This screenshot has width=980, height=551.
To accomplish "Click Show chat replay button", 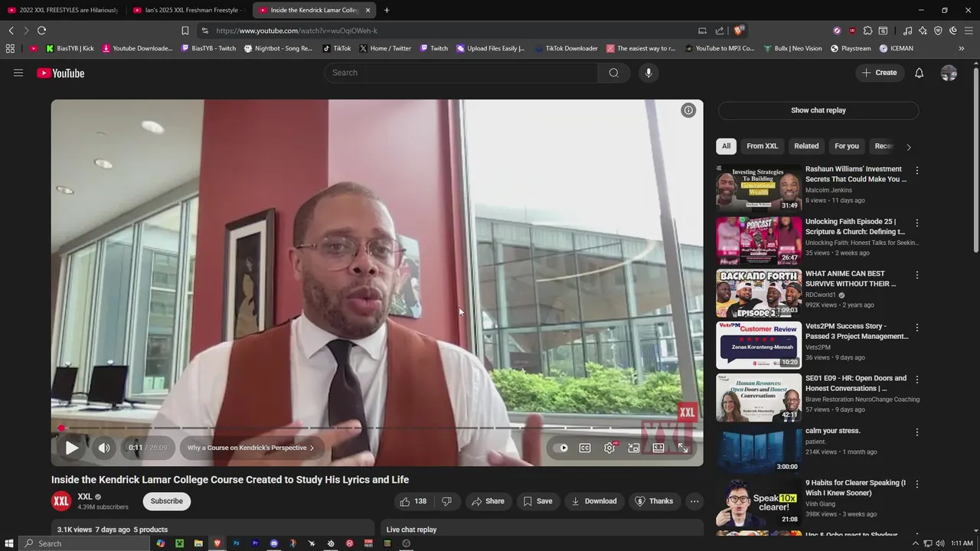I will 818,110.
